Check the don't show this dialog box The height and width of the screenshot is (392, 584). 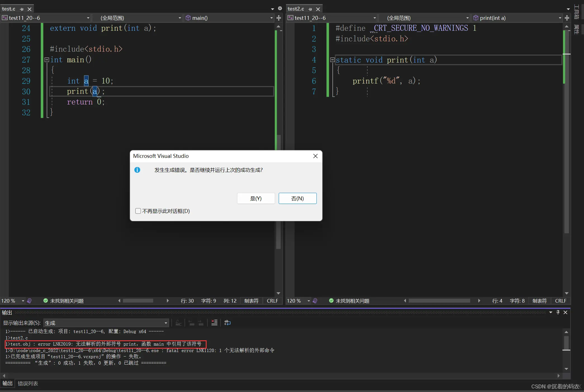point(138,211)
